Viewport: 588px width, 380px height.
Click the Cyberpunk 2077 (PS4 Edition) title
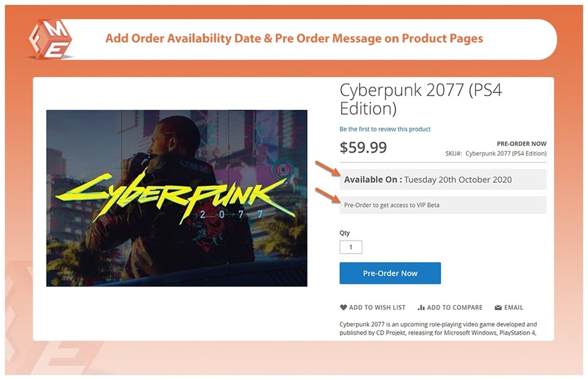(420, 100)
